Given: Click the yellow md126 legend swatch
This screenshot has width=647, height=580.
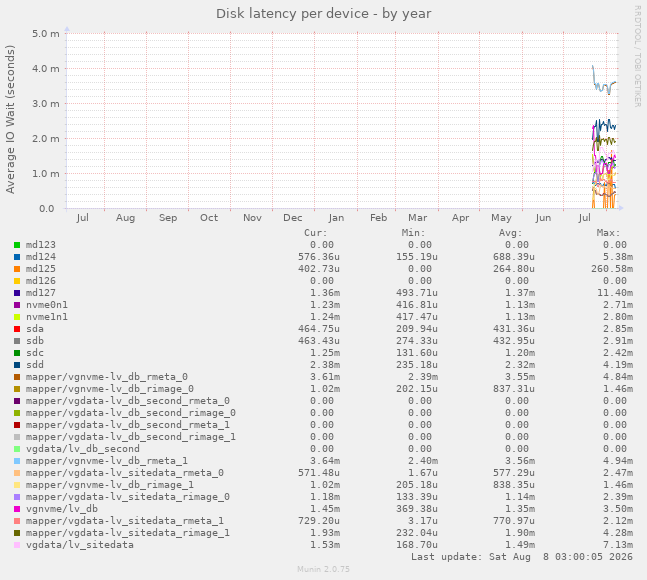Looking at the screenshot, I should (x=17, y=281).
